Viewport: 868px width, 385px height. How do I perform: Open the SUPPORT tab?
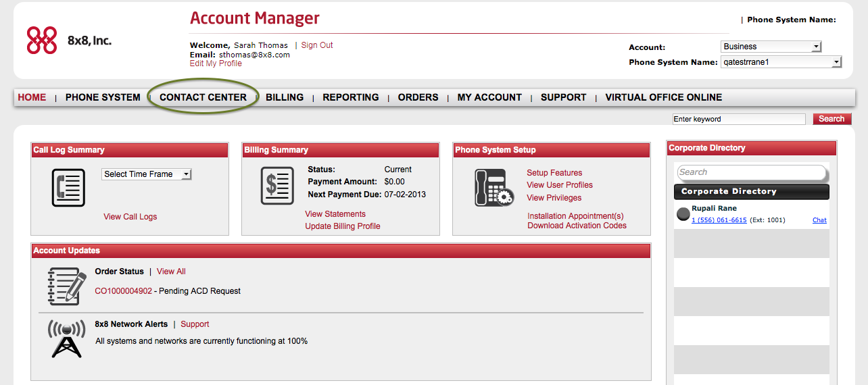click(x=563, y=97)
